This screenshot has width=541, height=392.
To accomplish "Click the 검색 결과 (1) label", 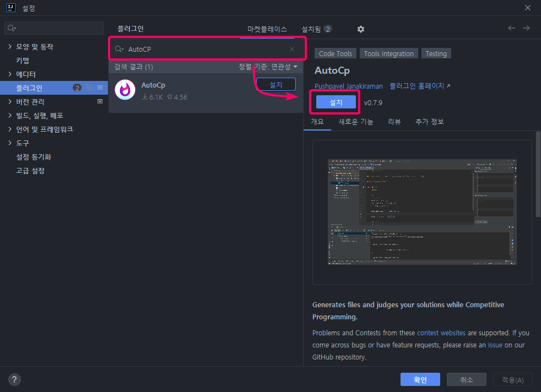I will click(133, 67).
